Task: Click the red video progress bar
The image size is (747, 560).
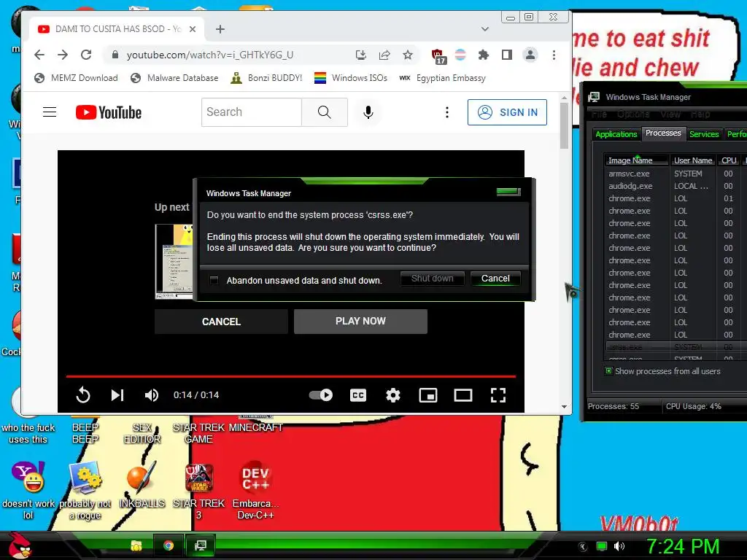Action: click(290, 376)
